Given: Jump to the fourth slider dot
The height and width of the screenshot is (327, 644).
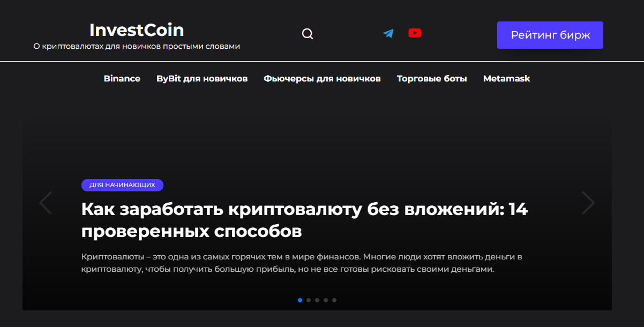Looking at the screenshot, I should [x=326, y=300].
